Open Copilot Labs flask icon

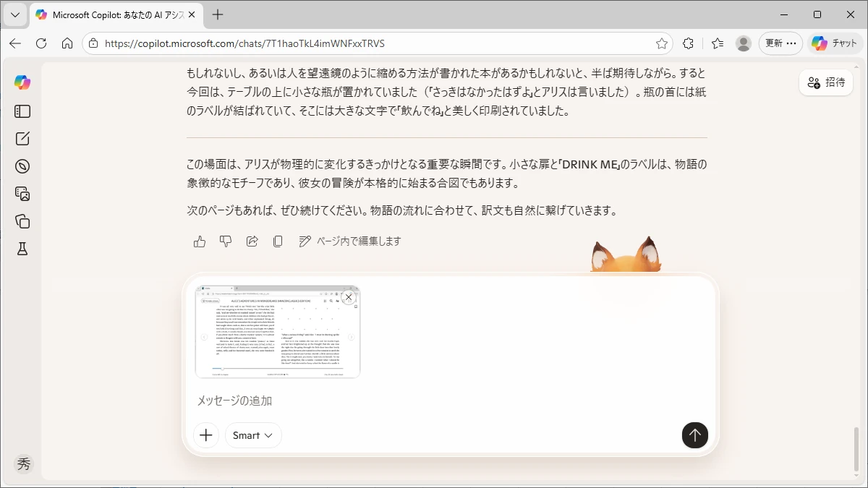(22, 249)
